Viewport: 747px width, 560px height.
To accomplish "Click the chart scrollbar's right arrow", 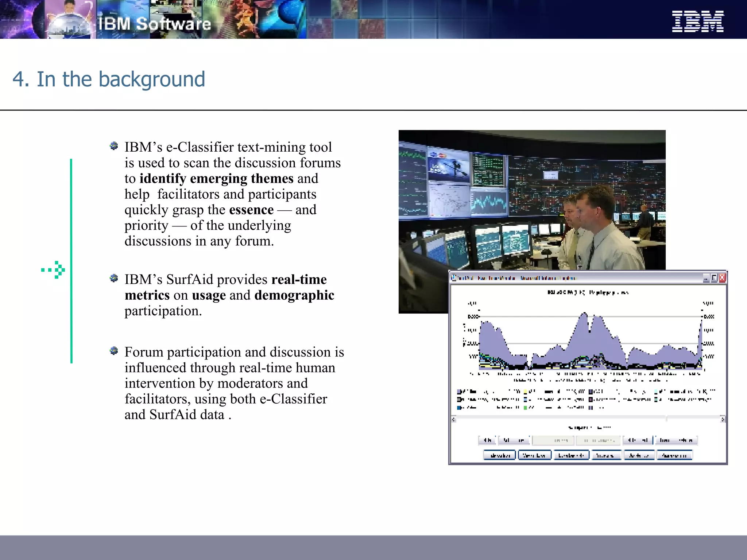I will 722,419.
